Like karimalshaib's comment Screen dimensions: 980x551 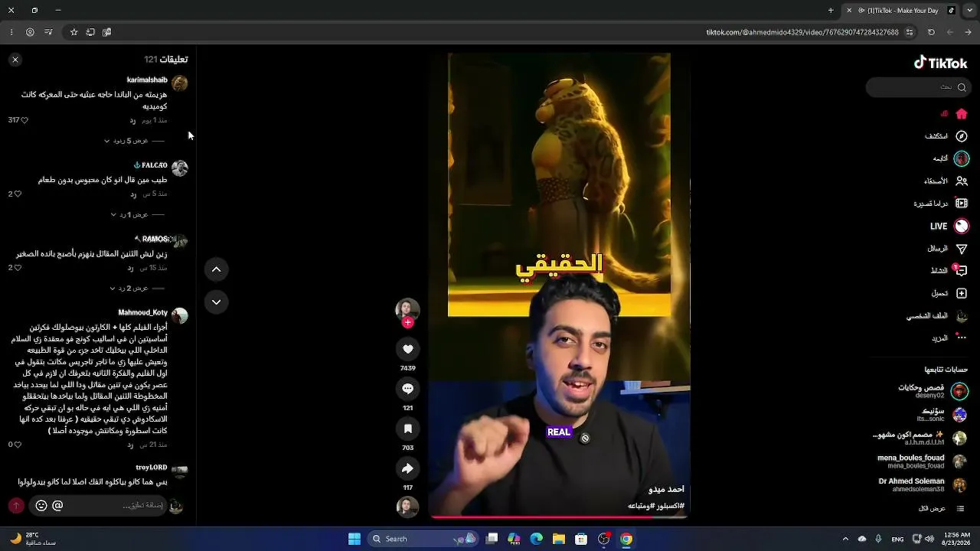point(24,120)
